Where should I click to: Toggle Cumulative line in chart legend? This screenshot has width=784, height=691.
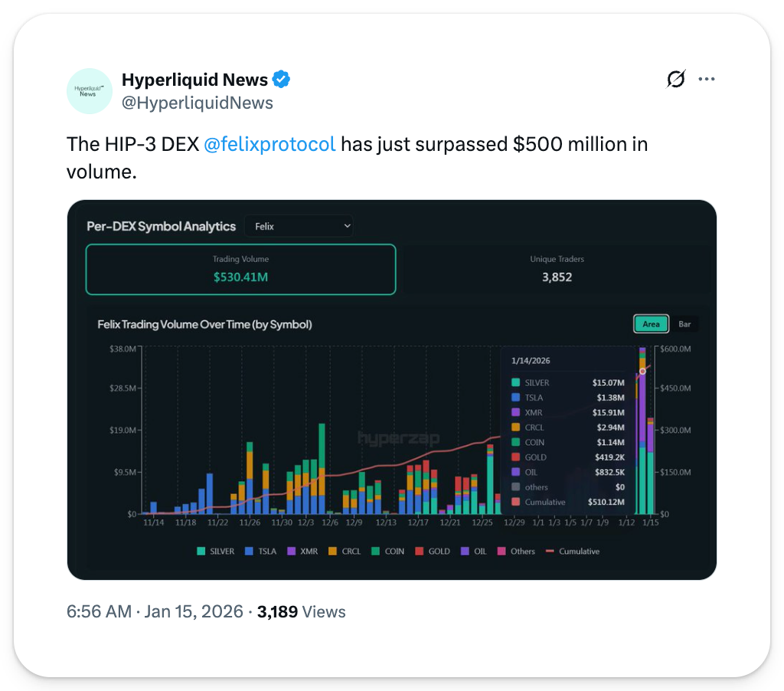pos(573,552)
